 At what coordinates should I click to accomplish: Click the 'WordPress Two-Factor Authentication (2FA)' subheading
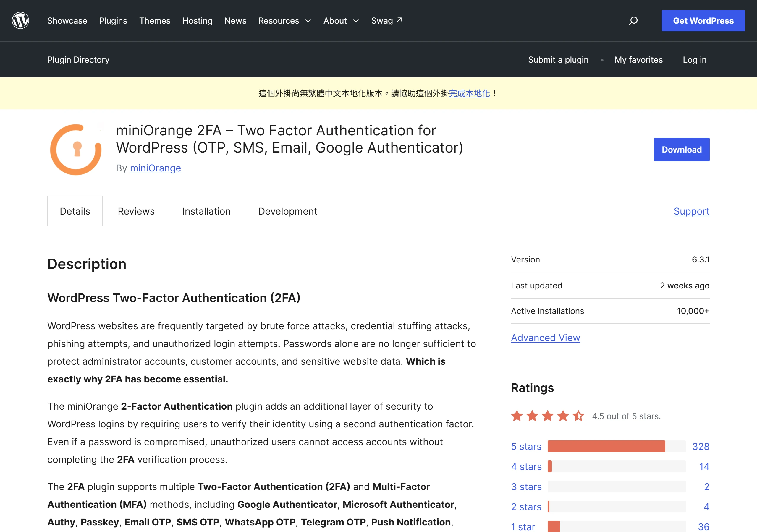click(x=174, y=298)
